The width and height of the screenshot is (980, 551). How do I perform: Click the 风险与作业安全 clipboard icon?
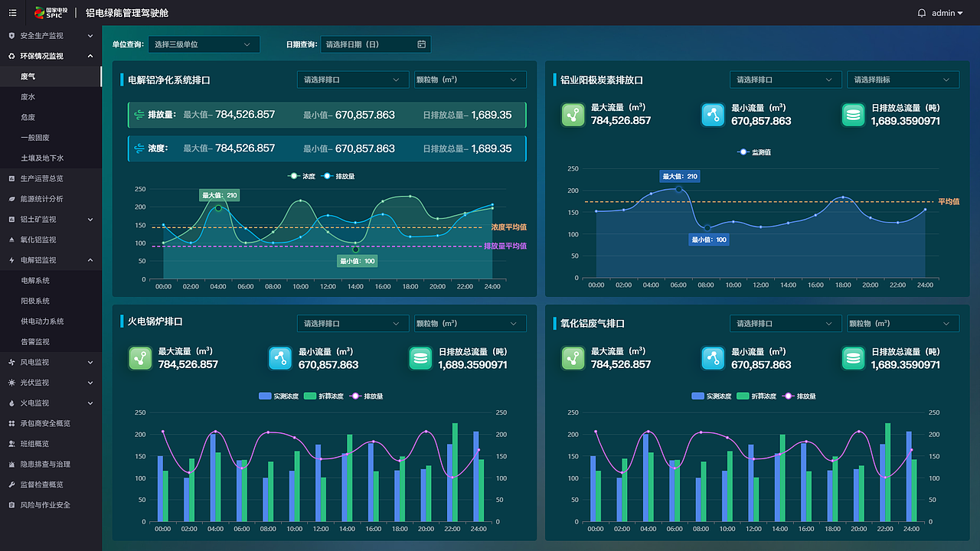coord(11,505)
